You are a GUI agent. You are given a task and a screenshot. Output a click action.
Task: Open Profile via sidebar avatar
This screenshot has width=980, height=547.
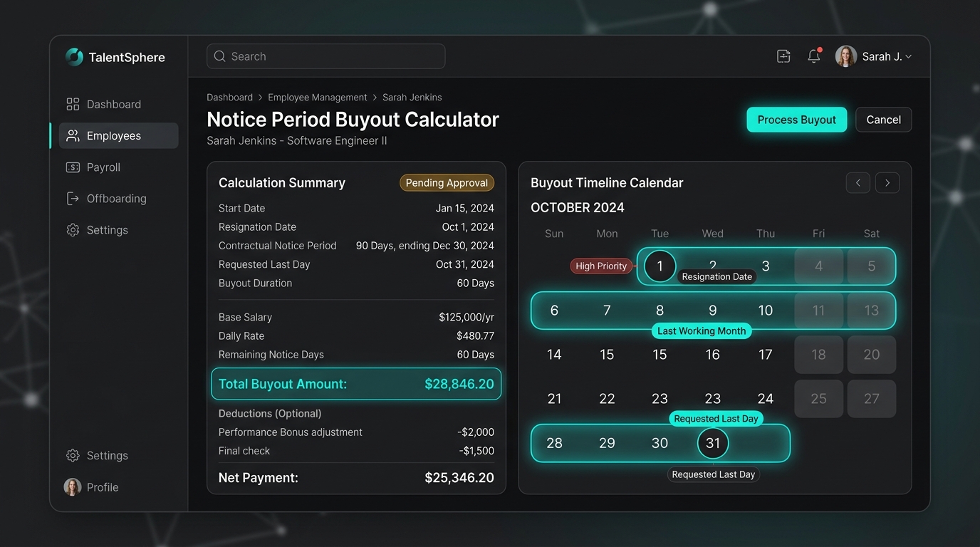pos(73,487)
